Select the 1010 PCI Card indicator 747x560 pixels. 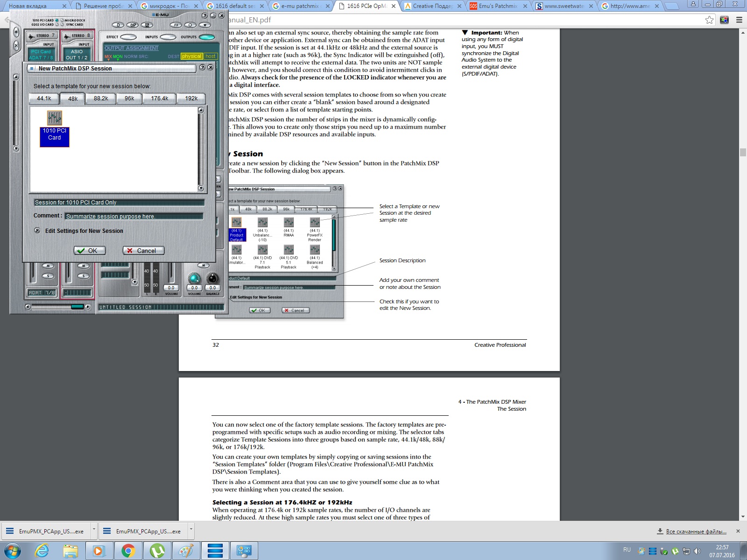point(57,21)
